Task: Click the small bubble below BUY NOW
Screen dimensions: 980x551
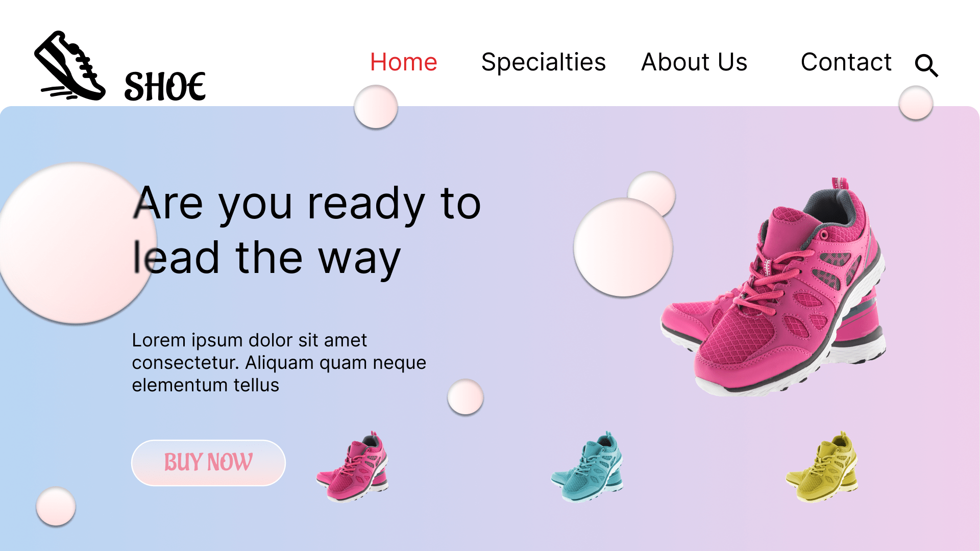Action: tap(56, 507)
